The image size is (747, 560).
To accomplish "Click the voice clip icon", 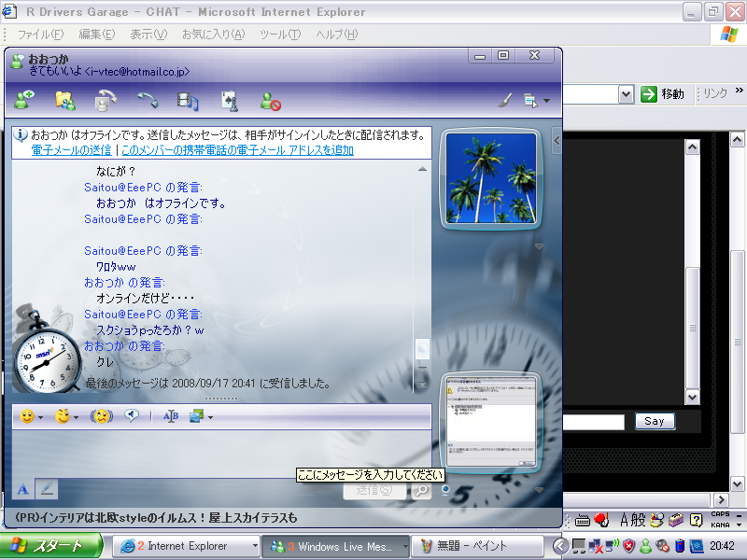I will [132, 416].
